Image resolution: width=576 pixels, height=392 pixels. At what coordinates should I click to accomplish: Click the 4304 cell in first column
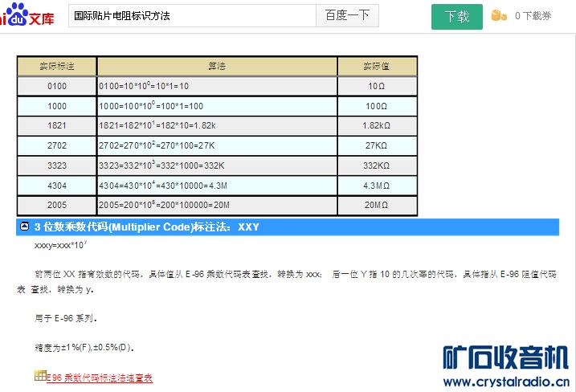[57, 186]
